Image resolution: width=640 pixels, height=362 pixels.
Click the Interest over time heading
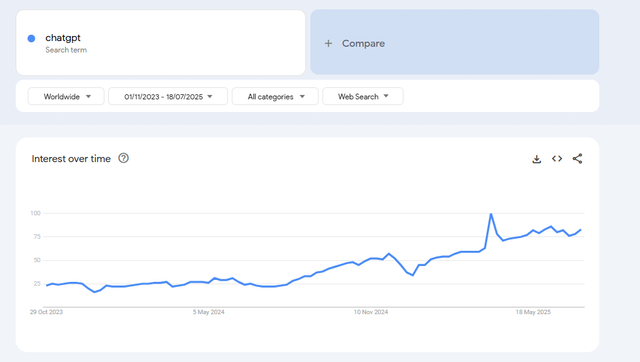coord(71,159)
